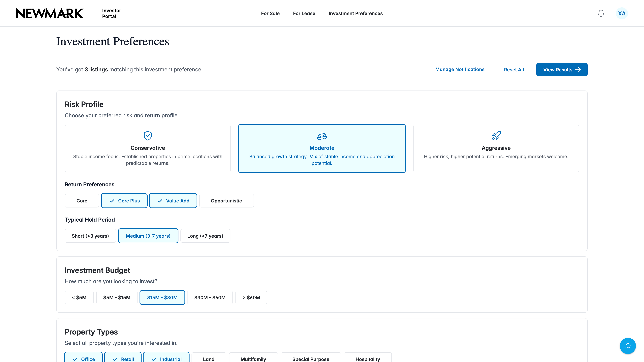Click the Conservative shield icon
The width and height of the screenshot is (644, 362).
(x=148, y=136)
